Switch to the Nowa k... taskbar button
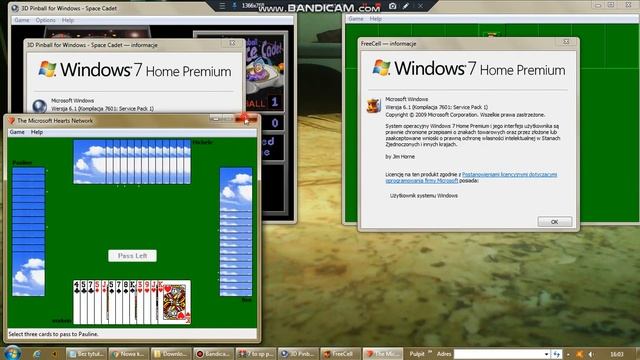This screenshot has width=640, height=360. pyautogui.click(x=128, y=354)
